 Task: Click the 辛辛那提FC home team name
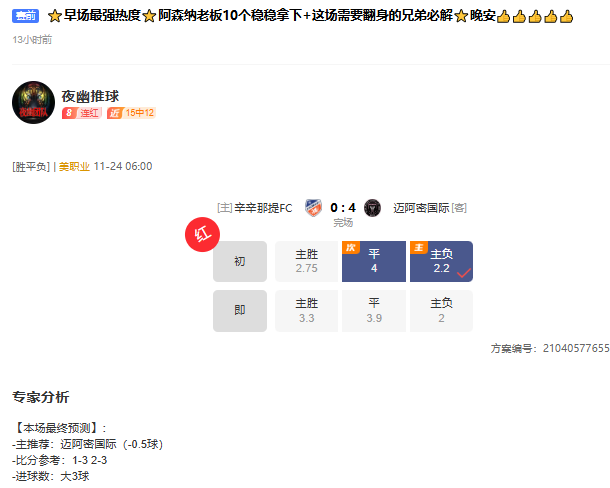[x=263, y=208]
